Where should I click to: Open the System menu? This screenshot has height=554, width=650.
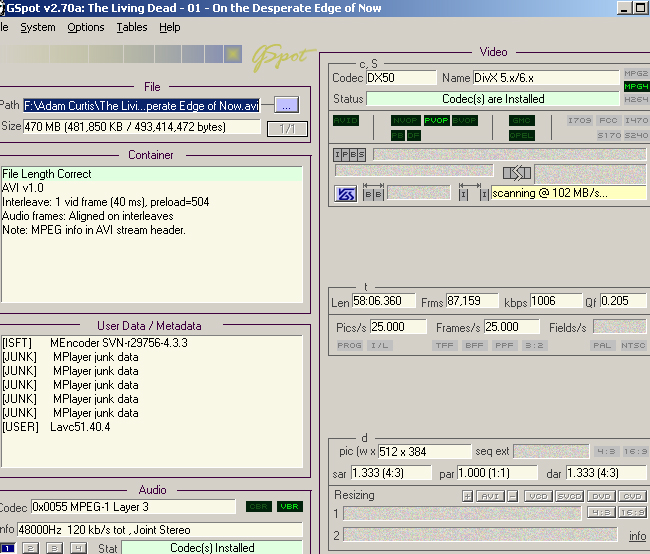pyautogui.click(x=38, y=27)
